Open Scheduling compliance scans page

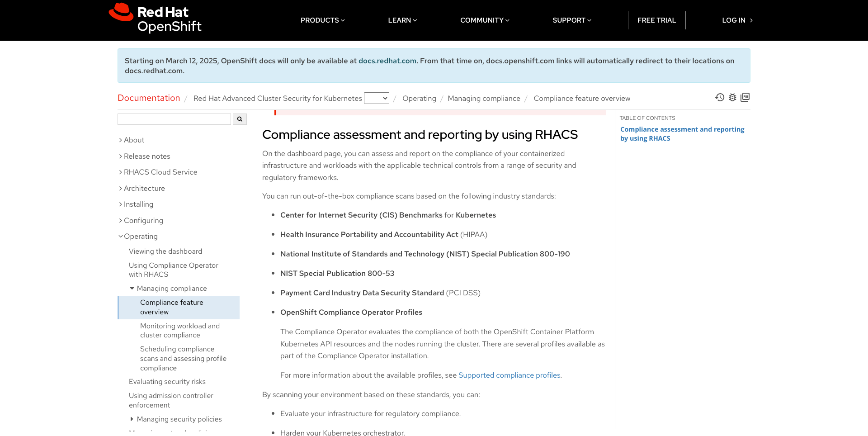(x=183, y=359)
